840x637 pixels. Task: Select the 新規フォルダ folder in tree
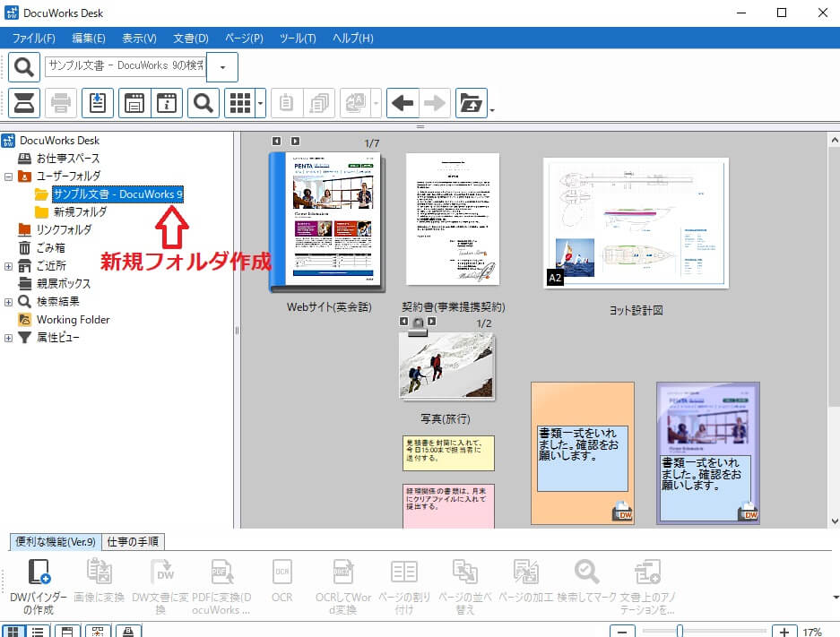[x=79, y=212]
